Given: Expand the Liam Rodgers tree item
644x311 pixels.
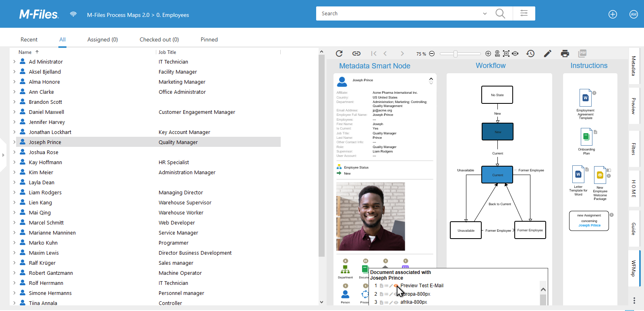Looking at the screenshot, I should pyautogui.click(x=14, y=192).
